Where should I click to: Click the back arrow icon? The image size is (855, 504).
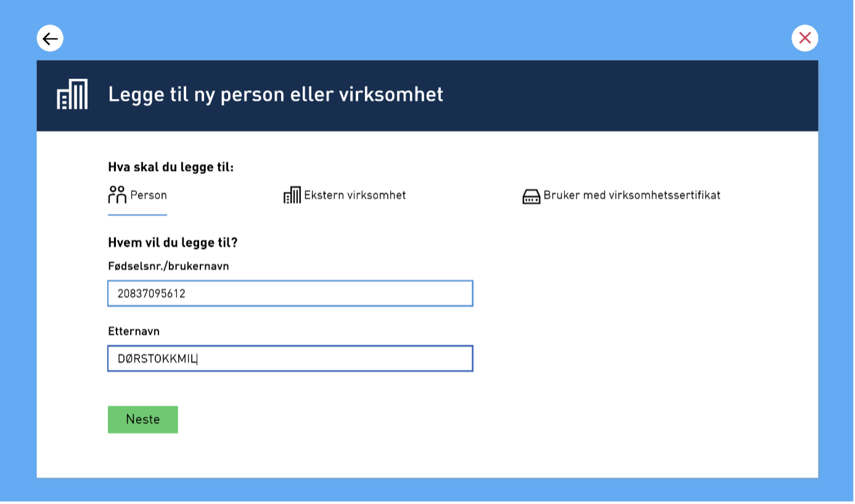click(x=50, y=38)
